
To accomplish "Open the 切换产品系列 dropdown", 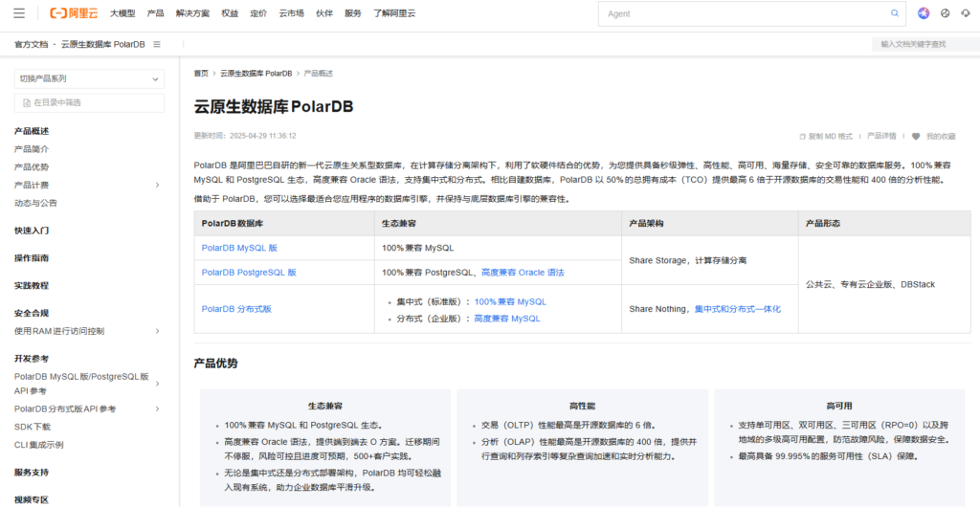I will coord(89,78).
